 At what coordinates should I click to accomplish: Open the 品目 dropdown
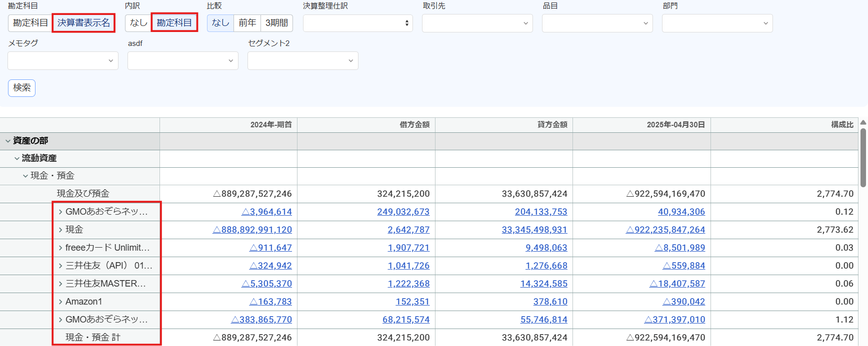(597, 23)
